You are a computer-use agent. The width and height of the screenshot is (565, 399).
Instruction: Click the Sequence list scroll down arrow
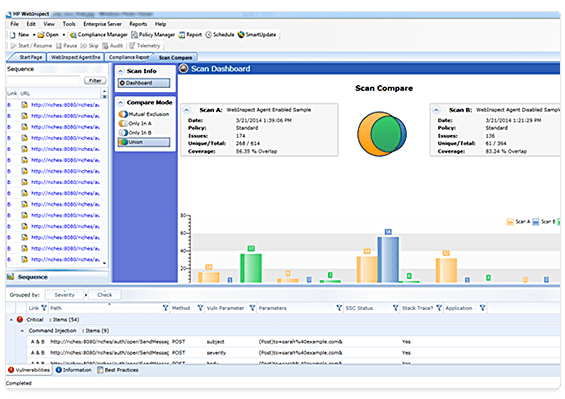[104, 263]
